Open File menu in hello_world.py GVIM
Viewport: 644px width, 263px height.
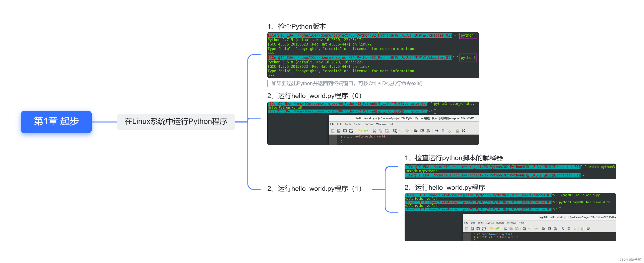coord(332,124)
